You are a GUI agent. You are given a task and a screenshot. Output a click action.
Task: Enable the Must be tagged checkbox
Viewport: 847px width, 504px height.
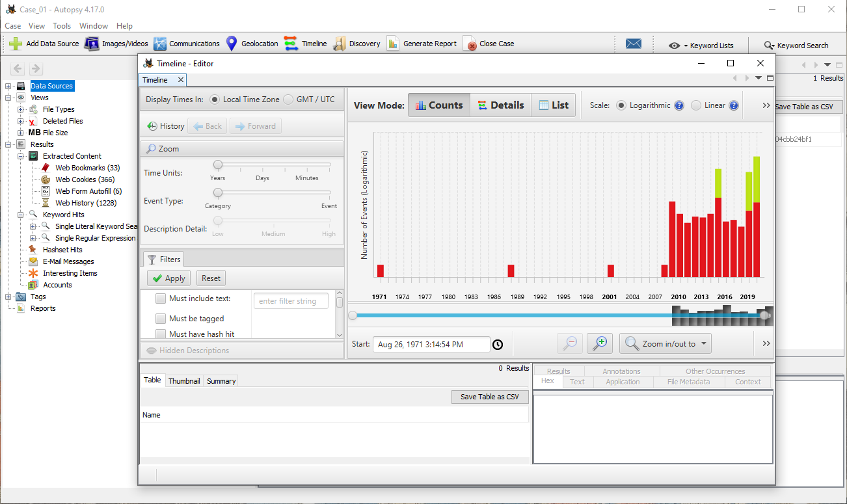[x=161, y=319]
